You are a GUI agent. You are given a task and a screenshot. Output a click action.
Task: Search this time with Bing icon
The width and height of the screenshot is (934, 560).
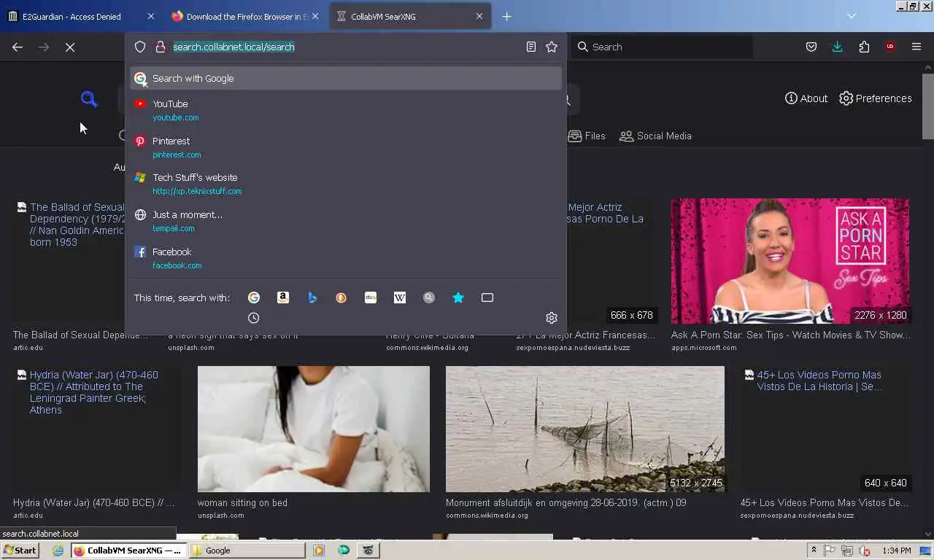pyautogui.click(x=312, y=297)
